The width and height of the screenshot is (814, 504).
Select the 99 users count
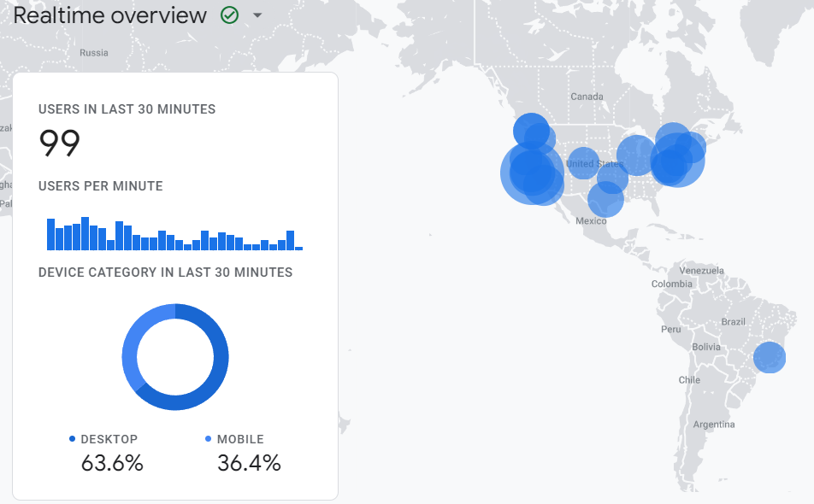[x=60, y=144]
